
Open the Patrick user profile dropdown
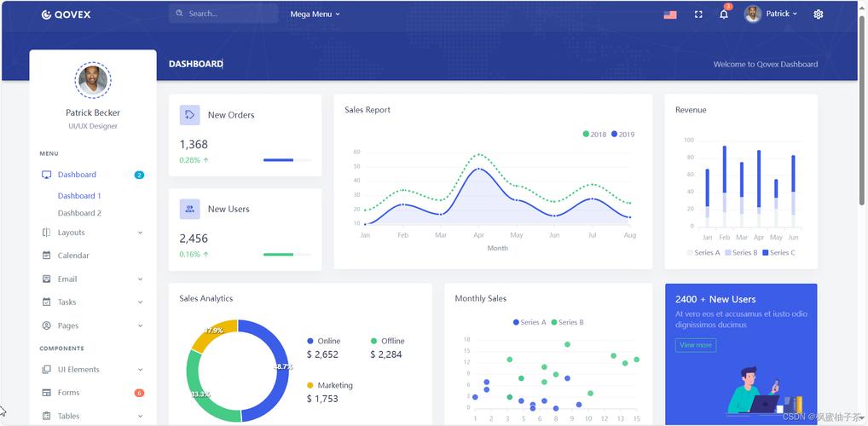[771, 14]
